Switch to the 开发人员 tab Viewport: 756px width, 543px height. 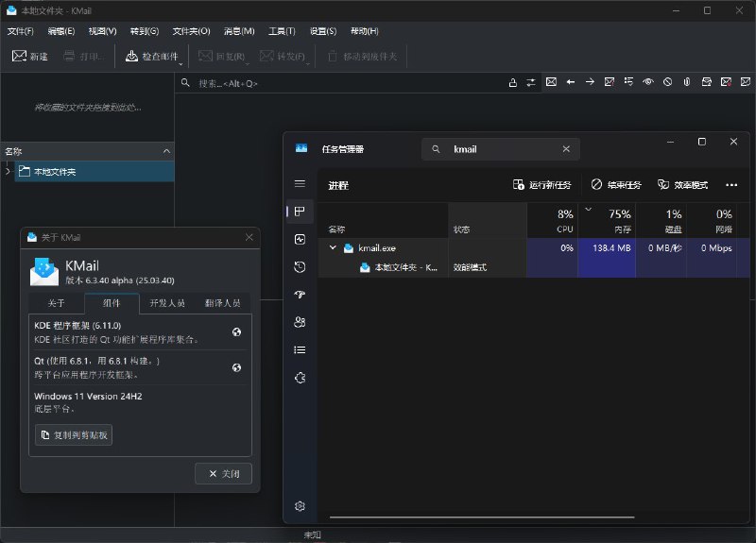click(x=167, y=303)
